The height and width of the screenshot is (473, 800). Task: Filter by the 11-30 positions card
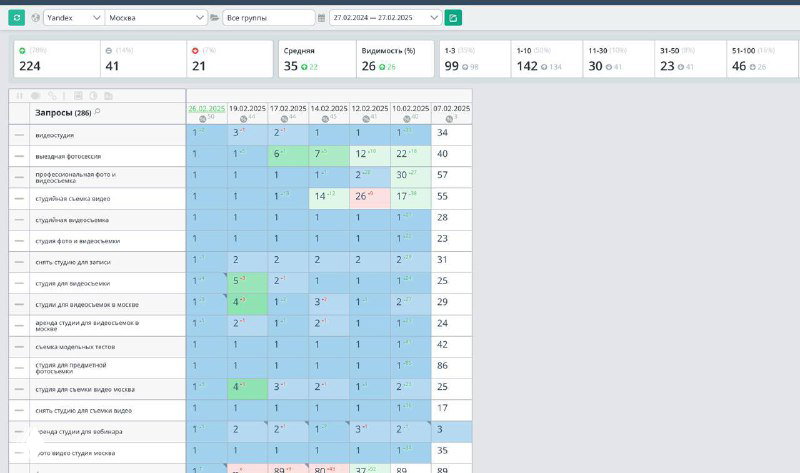click(619, 59)
